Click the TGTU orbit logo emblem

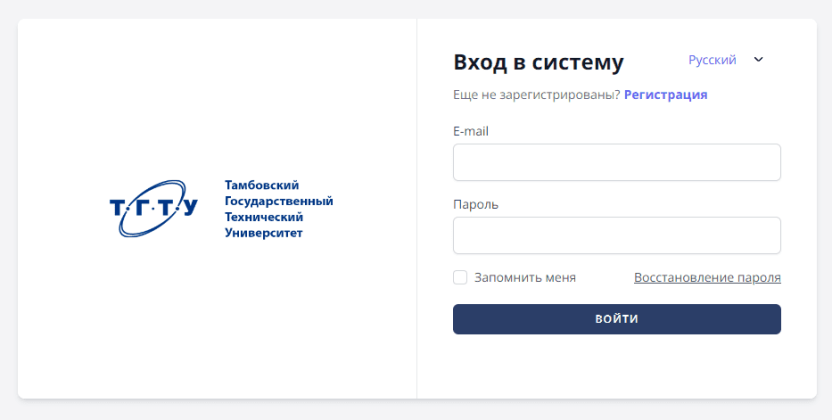click(x=153, y=208)
